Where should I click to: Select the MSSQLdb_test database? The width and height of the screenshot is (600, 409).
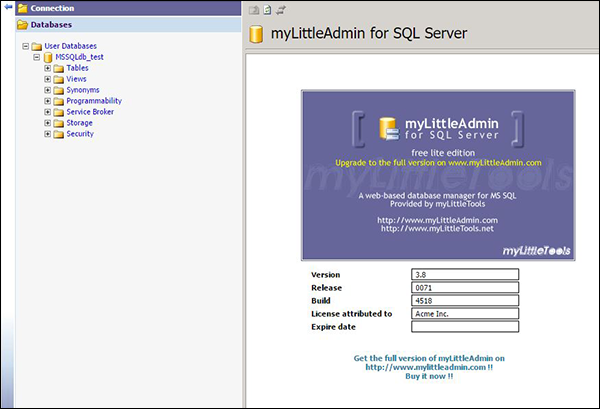pyautogui.click(x=79, y=57)
